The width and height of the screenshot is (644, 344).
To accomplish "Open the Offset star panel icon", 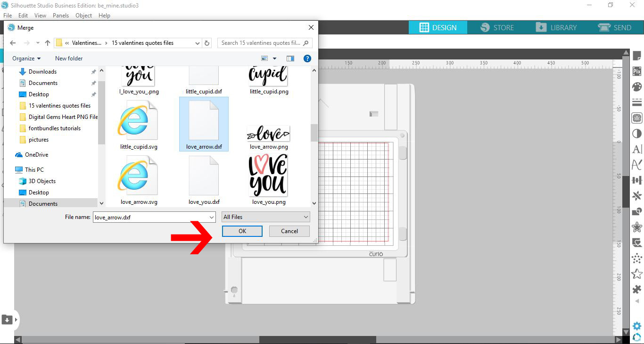I will 637,227.
